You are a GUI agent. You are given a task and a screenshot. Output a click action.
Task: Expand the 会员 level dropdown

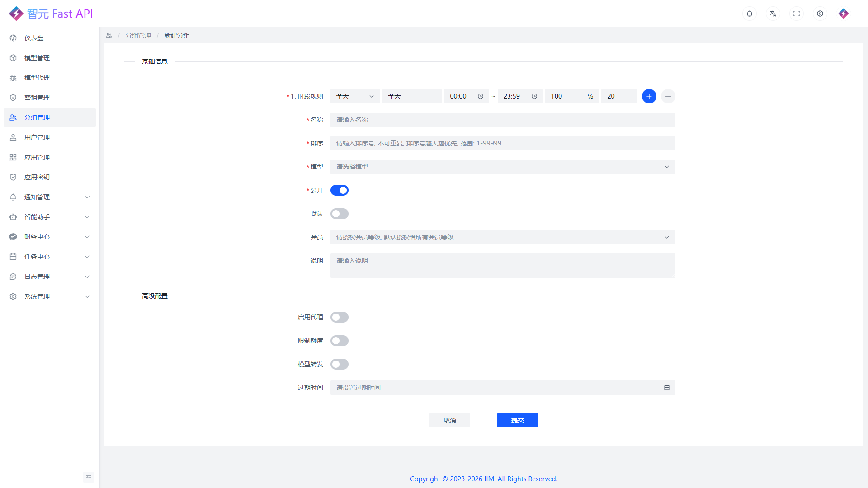click(x=503, y=237)
